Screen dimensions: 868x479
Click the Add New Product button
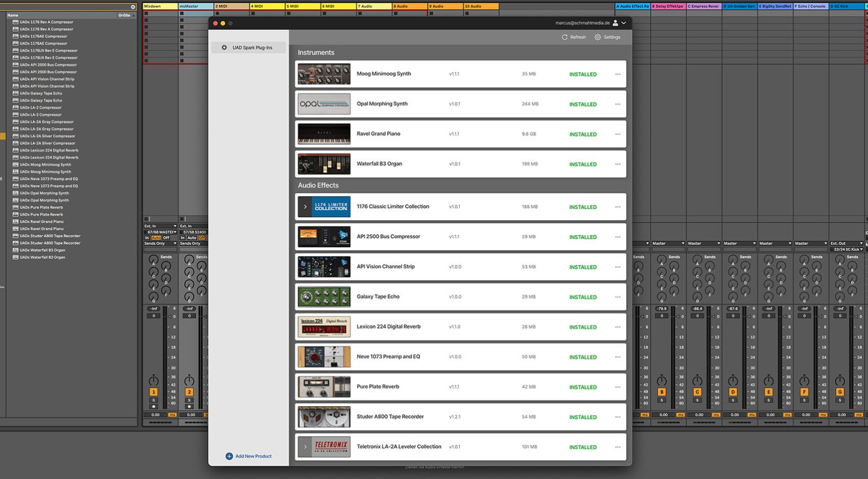[253, 456]
